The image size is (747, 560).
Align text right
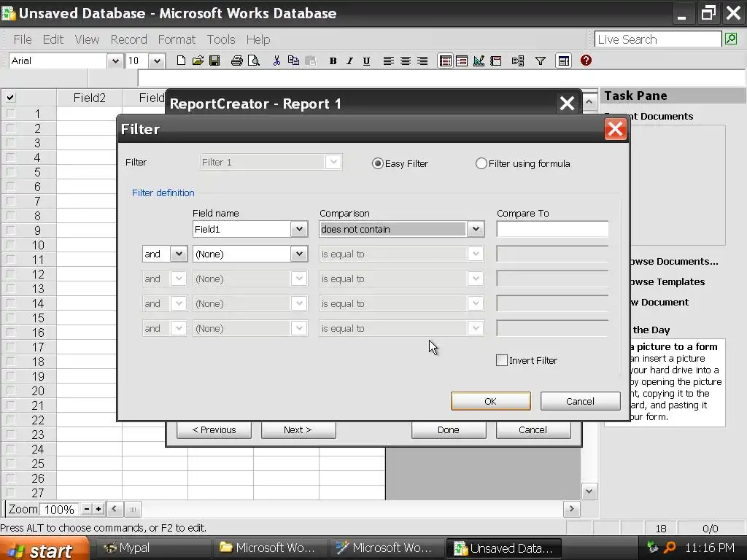click(422, 61)
